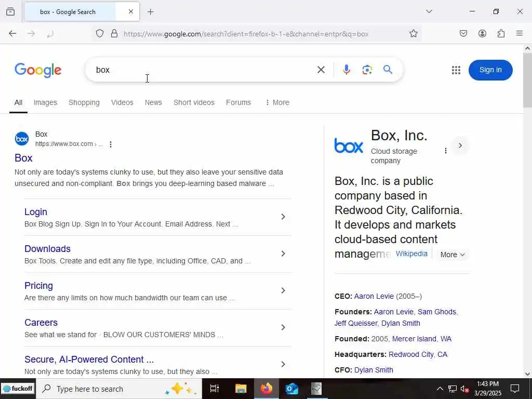This screenshot has height=399, width=532.
Task: Click the page vertical scrollbar thumb
Action: pos(527,80)
